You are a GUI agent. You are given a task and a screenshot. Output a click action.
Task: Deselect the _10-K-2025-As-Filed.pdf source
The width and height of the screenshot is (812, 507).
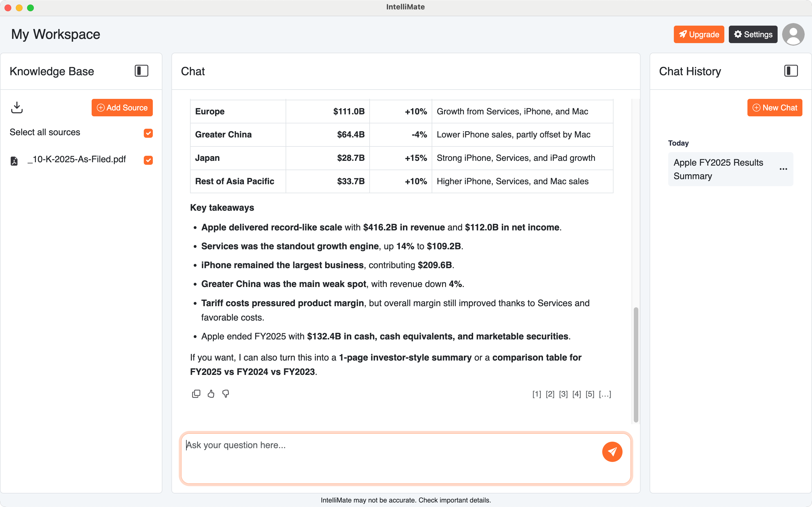148,160
